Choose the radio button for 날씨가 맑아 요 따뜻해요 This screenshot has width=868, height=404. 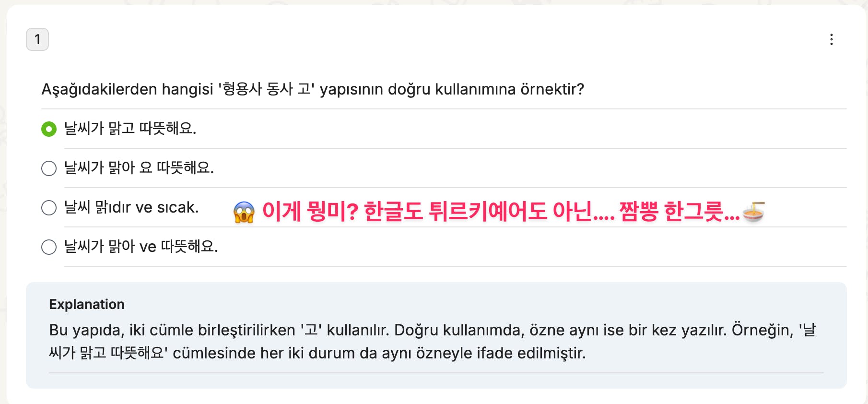49,168
